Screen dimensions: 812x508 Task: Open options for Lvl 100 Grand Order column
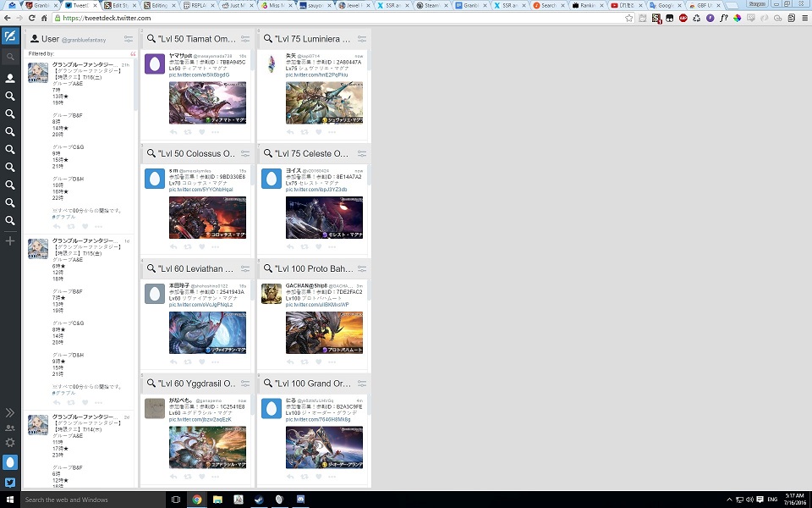(x=361, y=384)
